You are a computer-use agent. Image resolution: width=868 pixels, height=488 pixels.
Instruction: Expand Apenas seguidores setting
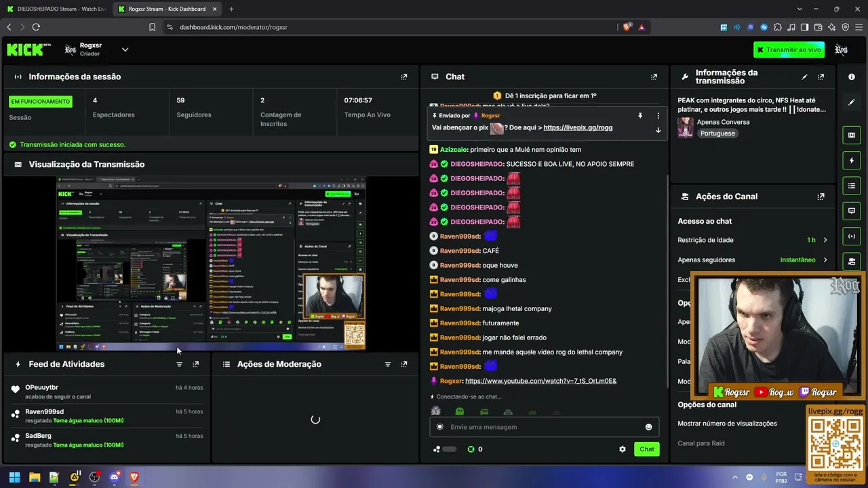pos(753,260)
